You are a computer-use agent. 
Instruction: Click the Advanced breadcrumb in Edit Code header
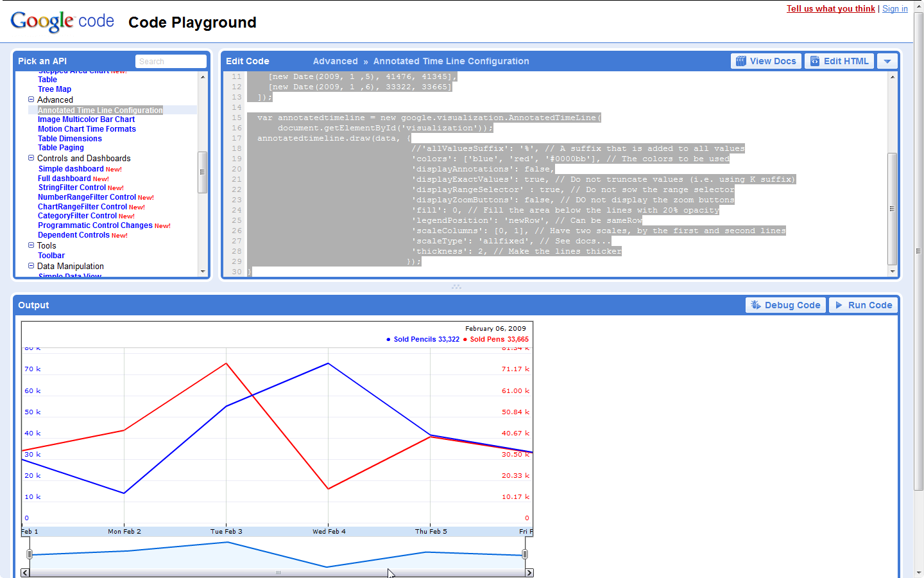336,61
